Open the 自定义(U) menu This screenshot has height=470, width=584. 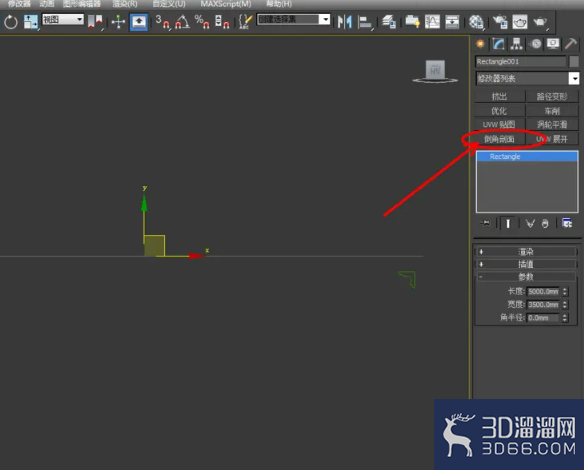point(169,4)
